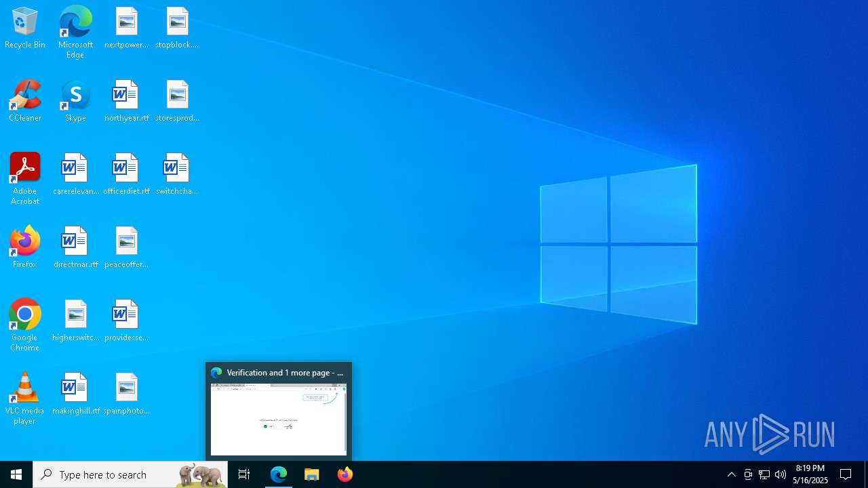Show hidden system tray icons

coord(732,474)
